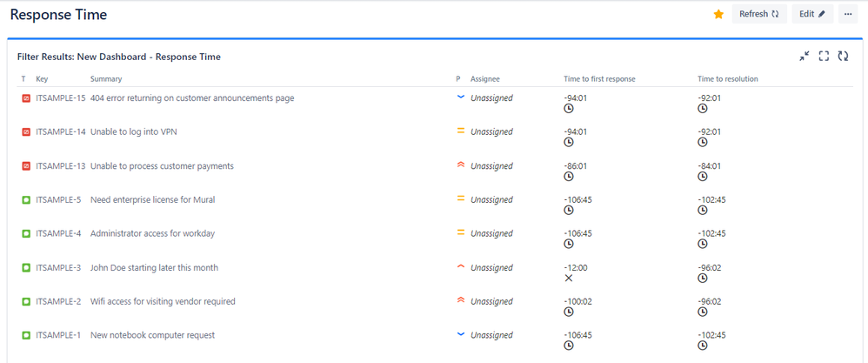This screenshot has width=868, height=363.
Task: Click the service request icon for ITSAMPLE-5
Action: click(x=25, y=200)
